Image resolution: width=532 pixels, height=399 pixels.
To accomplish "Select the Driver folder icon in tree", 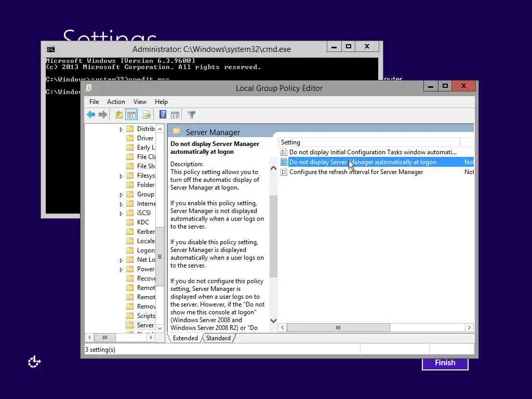I will (129, 138).
